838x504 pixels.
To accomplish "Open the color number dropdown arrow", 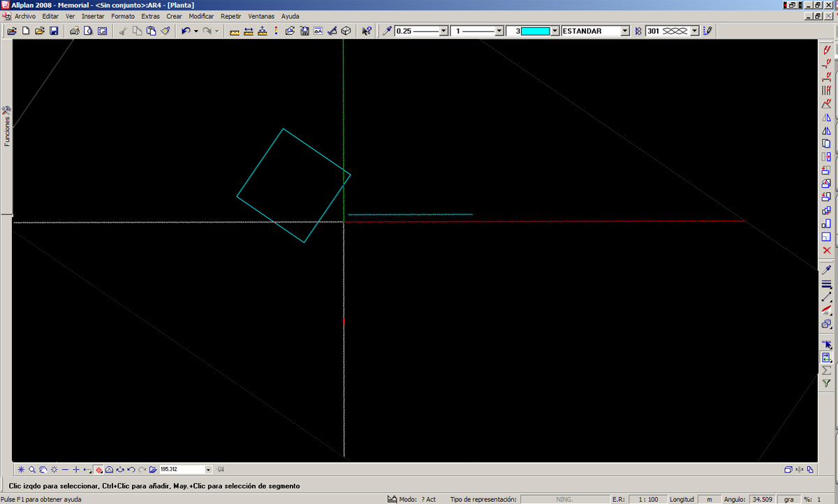I will tap(555, 31).
